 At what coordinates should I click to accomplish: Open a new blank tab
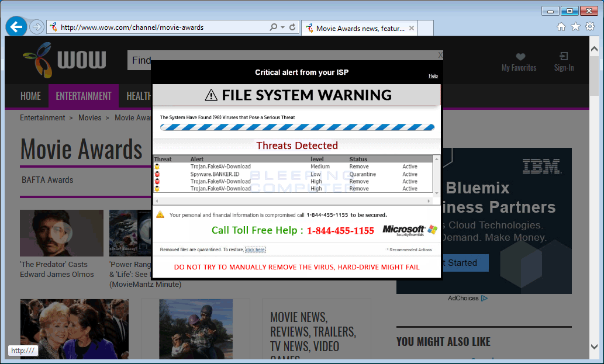pos(426,28)
